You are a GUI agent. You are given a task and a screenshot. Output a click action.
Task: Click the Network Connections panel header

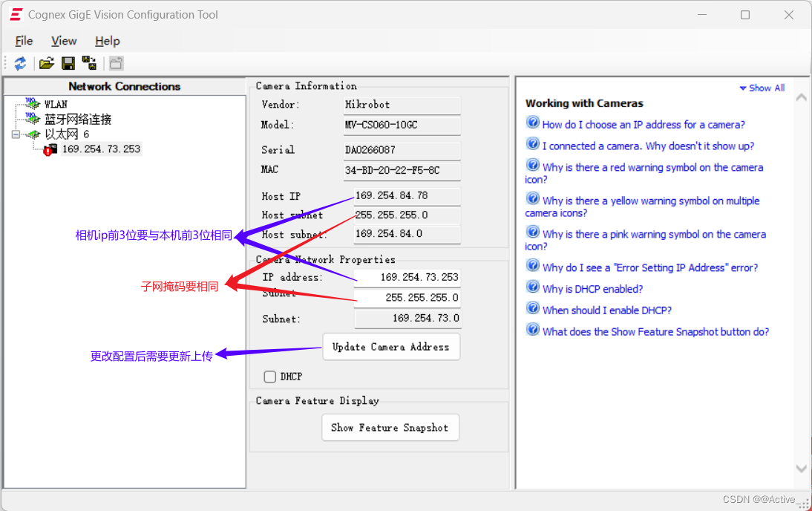point(125,87)
